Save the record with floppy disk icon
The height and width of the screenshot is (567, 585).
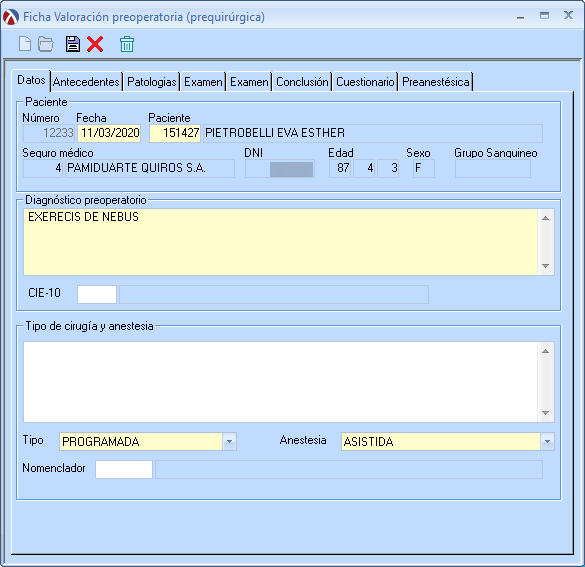(73, 44)
